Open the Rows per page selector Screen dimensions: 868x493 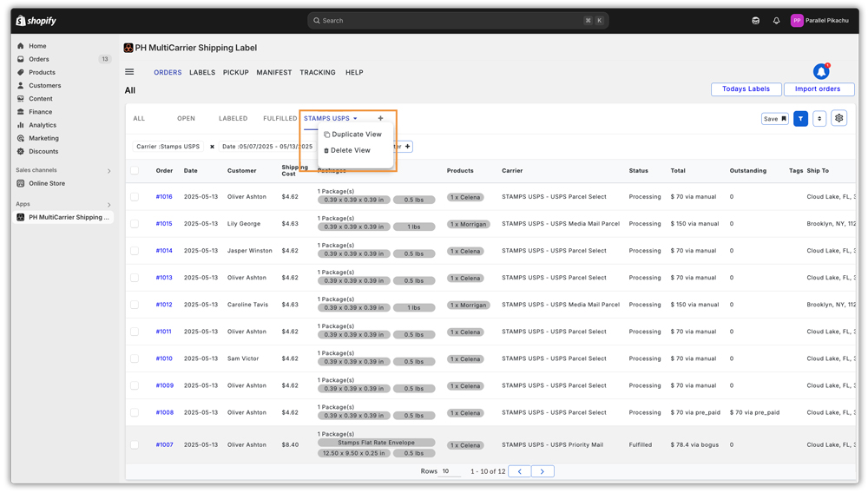pyautogui.click(x=450, y=471)
